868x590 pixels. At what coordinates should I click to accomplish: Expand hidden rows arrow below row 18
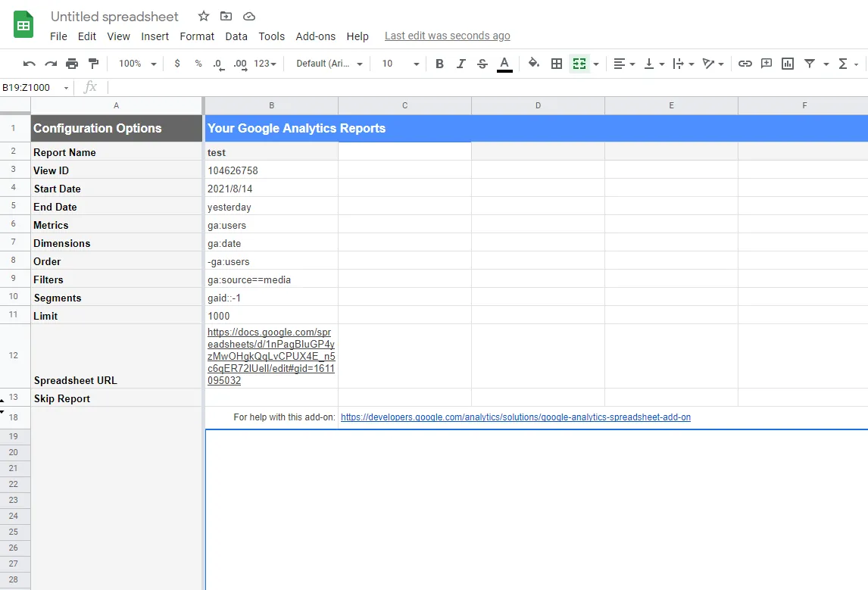(2, 412)
